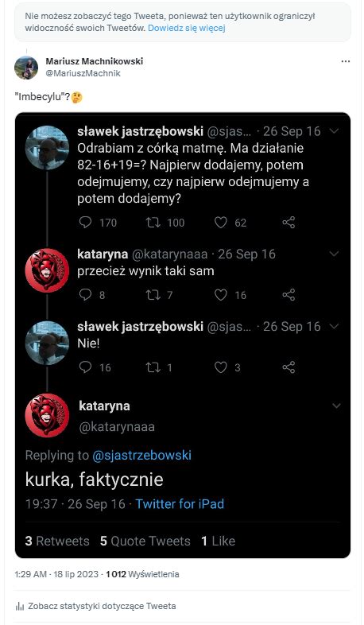This screenshot has height=625, width=364.
Task: Click share icon on first sławek tweet
Action: tap(288, 222)
